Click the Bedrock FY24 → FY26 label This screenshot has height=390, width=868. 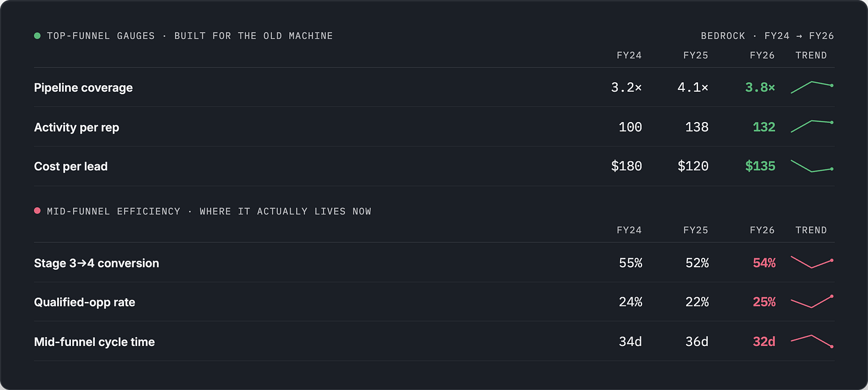click(767, 36)
